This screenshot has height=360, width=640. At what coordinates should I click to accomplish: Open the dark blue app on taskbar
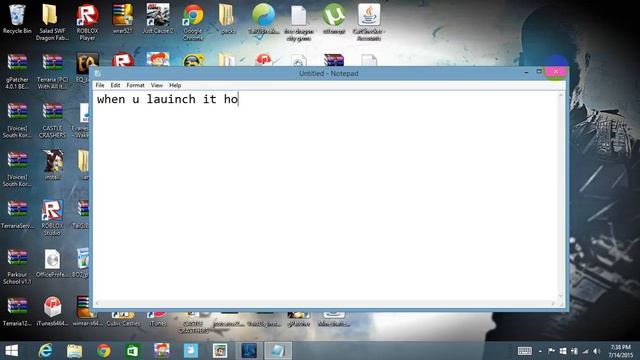(249, 351)
